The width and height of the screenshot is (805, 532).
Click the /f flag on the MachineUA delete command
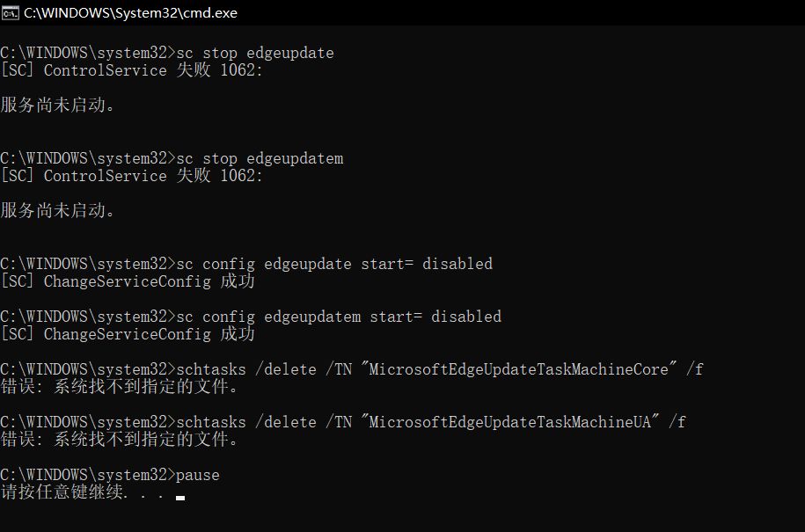click(677, 422)
